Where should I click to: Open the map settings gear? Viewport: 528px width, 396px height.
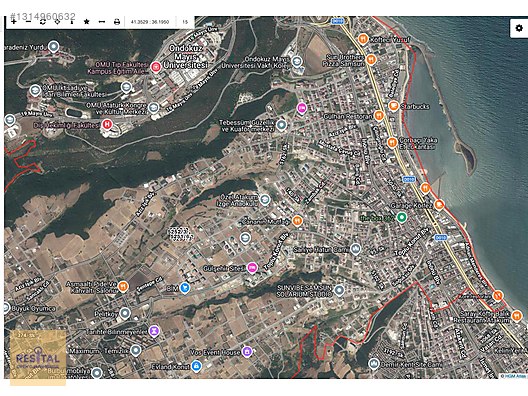519,28
